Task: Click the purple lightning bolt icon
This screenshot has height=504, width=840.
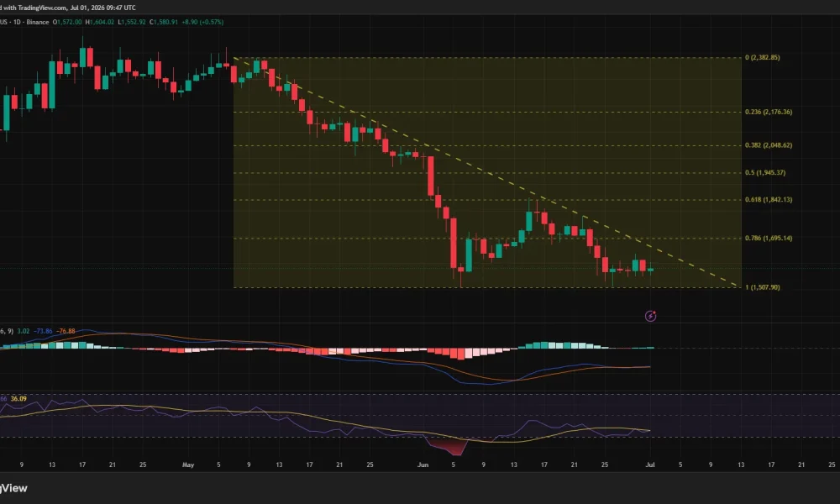Action: [x=650, y=316]
